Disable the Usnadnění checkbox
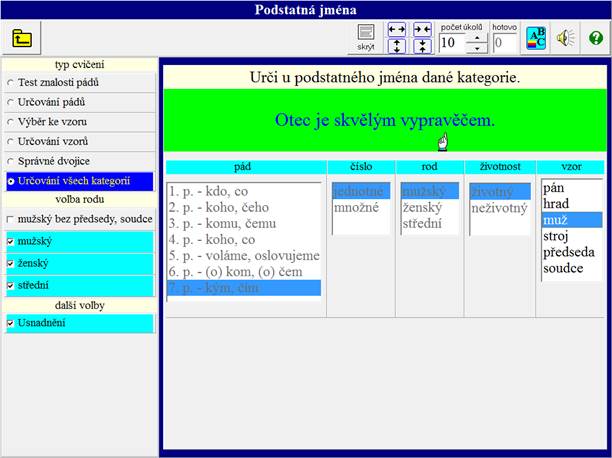The image size is (612, 458). [x=10, y=324]
